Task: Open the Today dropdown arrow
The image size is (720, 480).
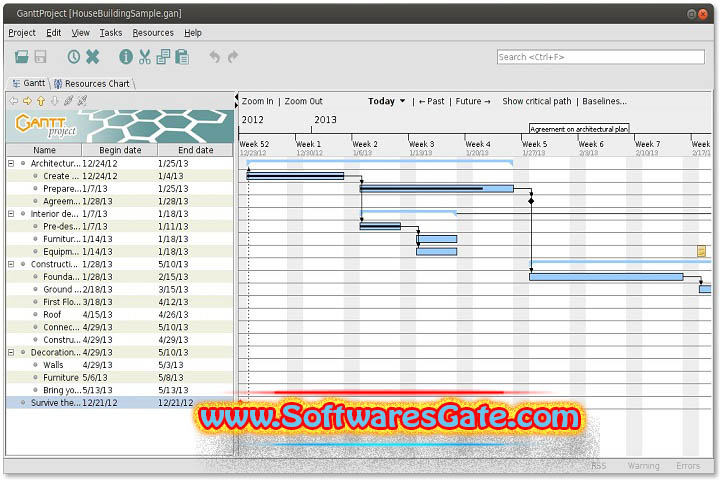Action: 402,101
